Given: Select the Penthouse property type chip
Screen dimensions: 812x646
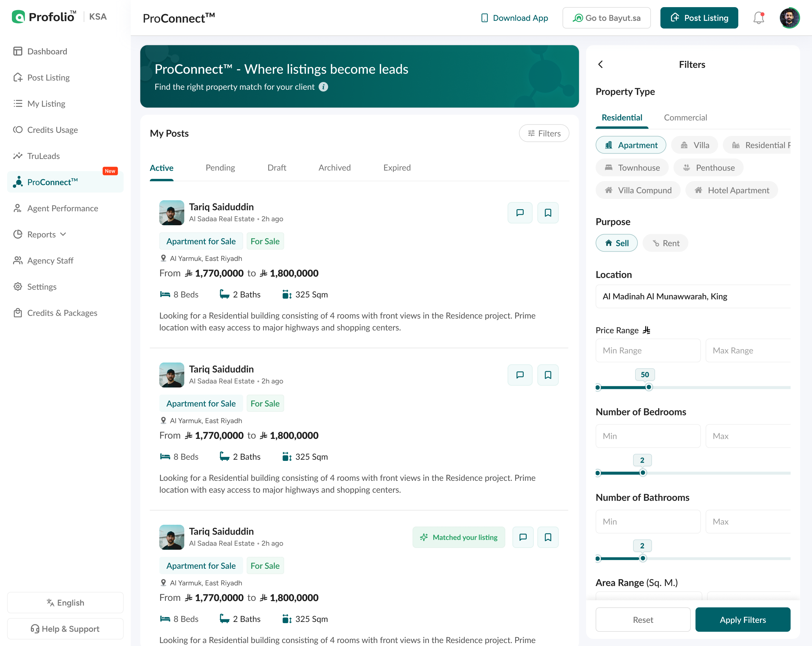Looking at the screenshot, I should (x=709, y=168).
